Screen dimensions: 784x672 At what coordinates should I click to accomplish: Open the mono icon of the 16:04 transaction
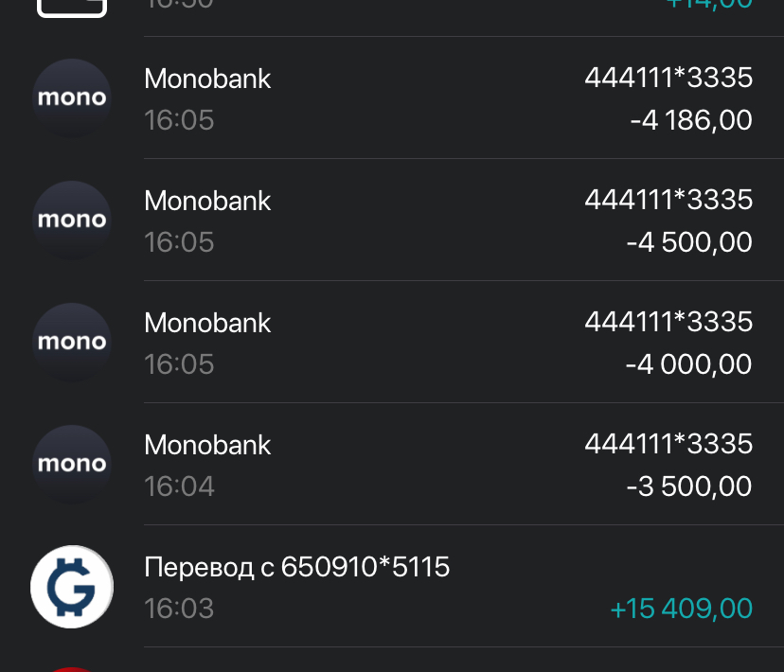[72, 465]
